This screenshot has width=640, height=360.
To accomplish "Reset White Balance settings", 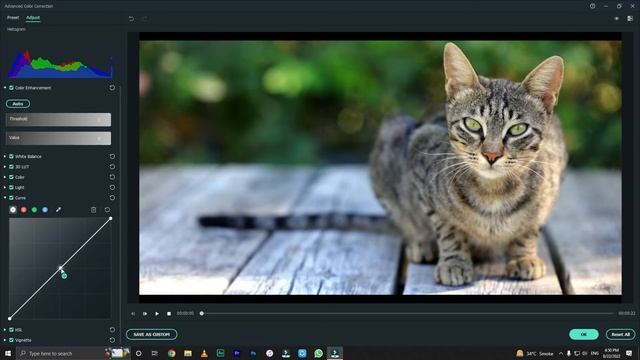I will (112, 156).
